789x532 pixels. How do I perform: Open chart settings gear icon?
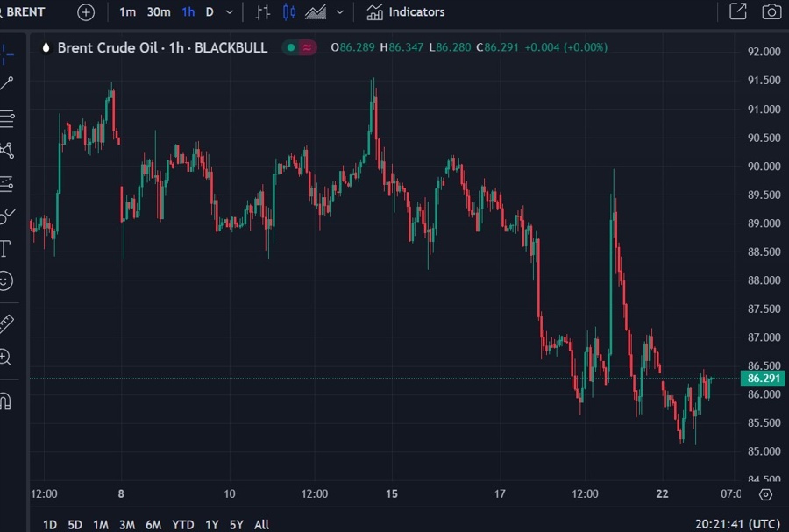tap(766, 494)
